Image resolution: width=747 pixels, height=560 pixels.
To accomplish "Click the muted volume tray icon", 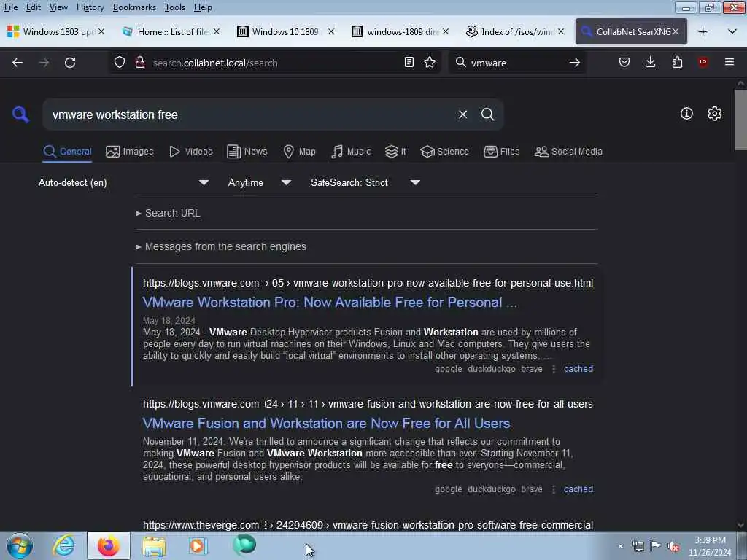I will [673, 546].
